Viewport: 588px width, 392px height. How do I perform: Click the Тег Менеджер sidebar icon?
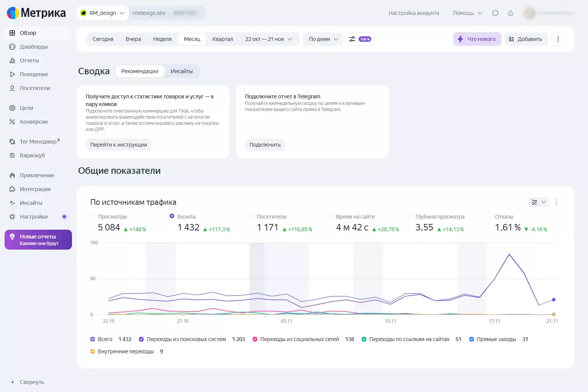pos(12,141)
